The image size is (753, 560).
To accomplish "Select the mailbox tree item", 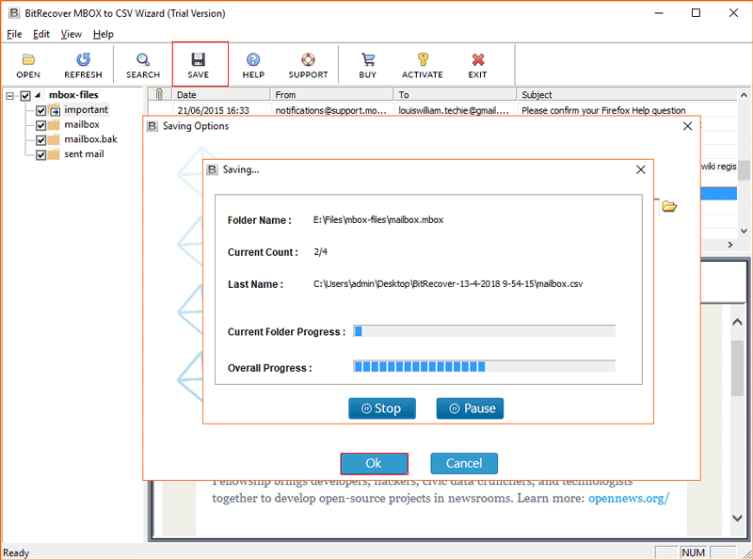I will coord(82,125).
